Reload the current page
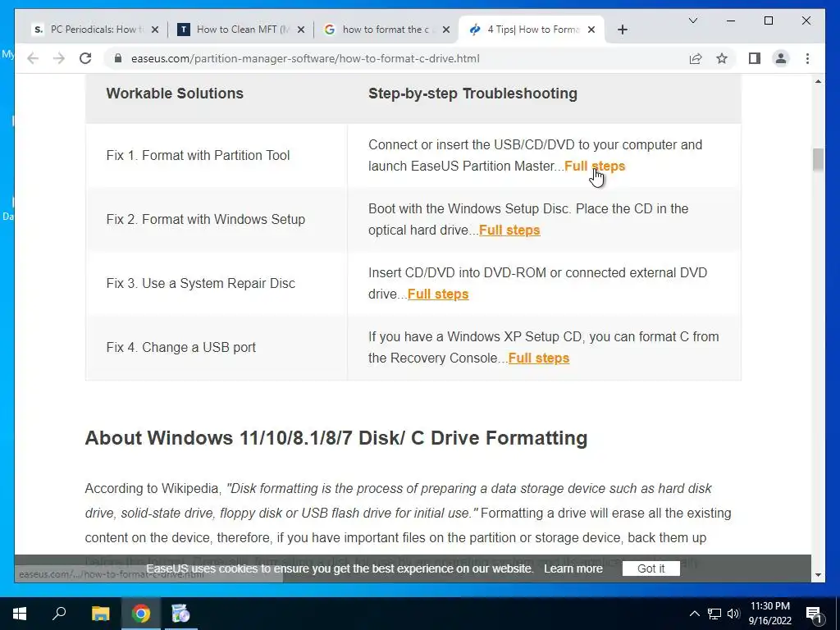 click(x=85, y=58)
